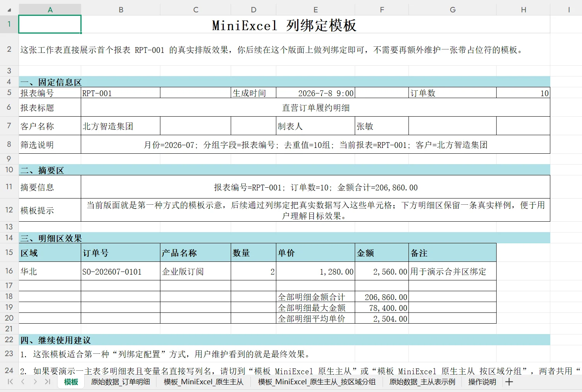Viewport: 582px width, 392px height.
Task: Select the 制表人 label cell
Action: [315, 126]
